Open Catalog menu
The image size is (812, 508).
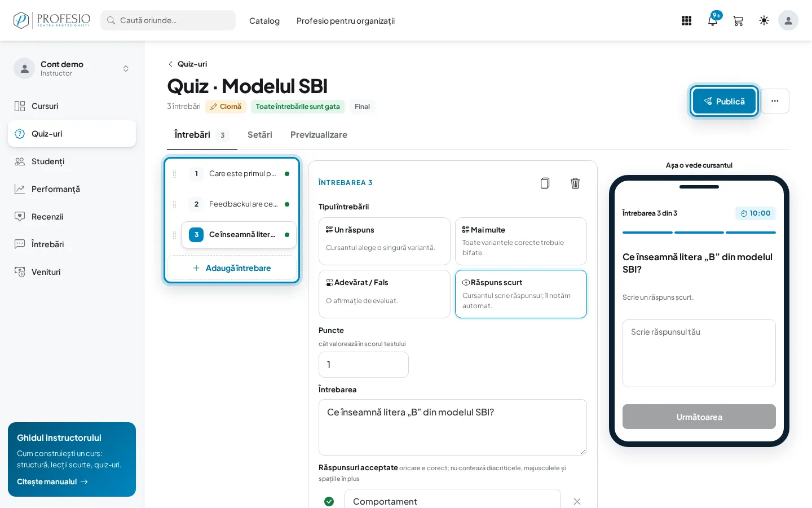[264, 21]
